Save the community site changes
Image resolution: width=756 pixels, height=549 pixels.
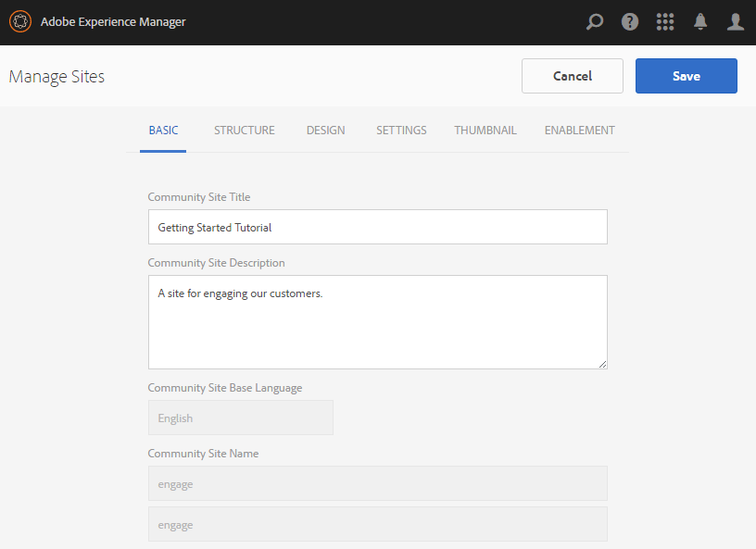click(x=686, y=76)
